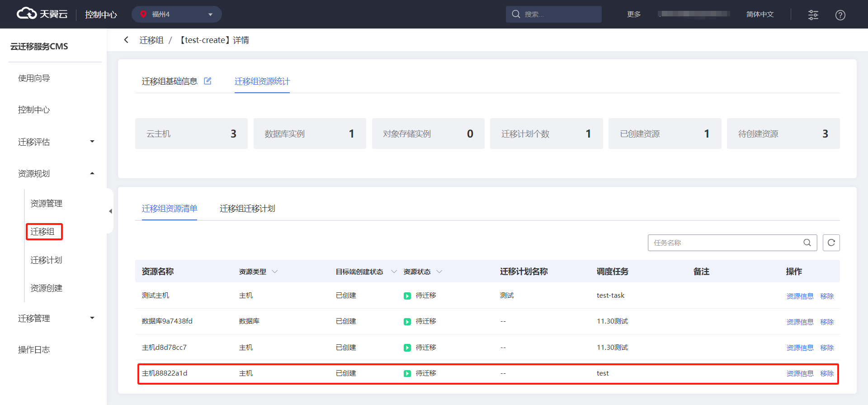Click 移除 for 主机88822a1d
The width and height of the screenshot is (868, 405).
[827, 374]
